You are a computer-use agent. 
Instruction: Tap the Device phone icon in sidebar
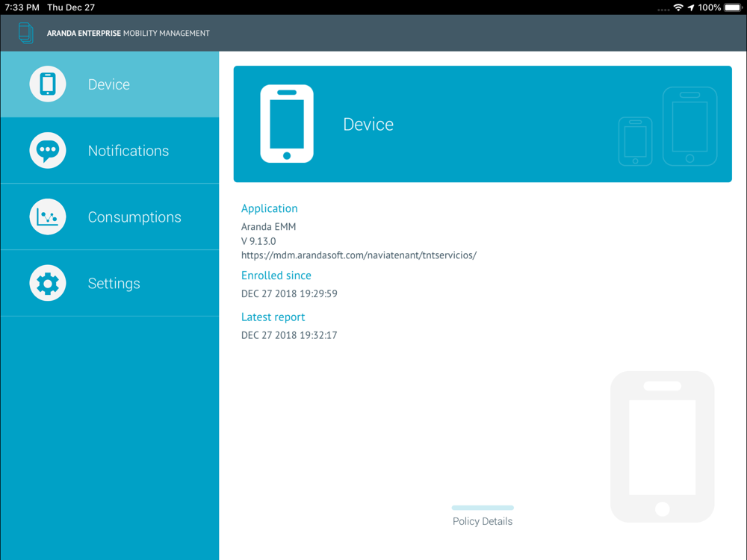48,84
